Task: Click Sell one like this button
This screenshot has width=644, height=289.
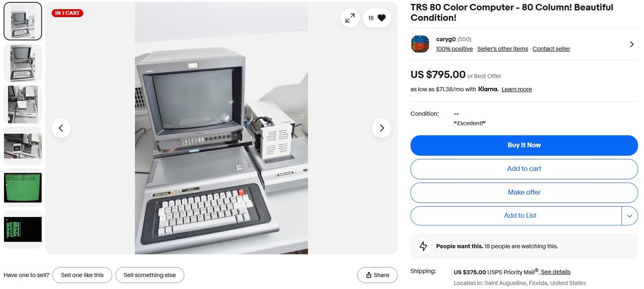Action: pyautogui.click(x=82, y=275)
